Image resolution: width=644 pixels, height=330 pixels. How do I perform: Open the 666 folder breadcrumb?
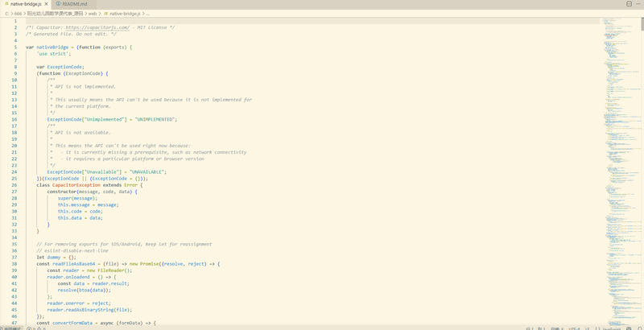pyautogui.click(x=18, y=14)
